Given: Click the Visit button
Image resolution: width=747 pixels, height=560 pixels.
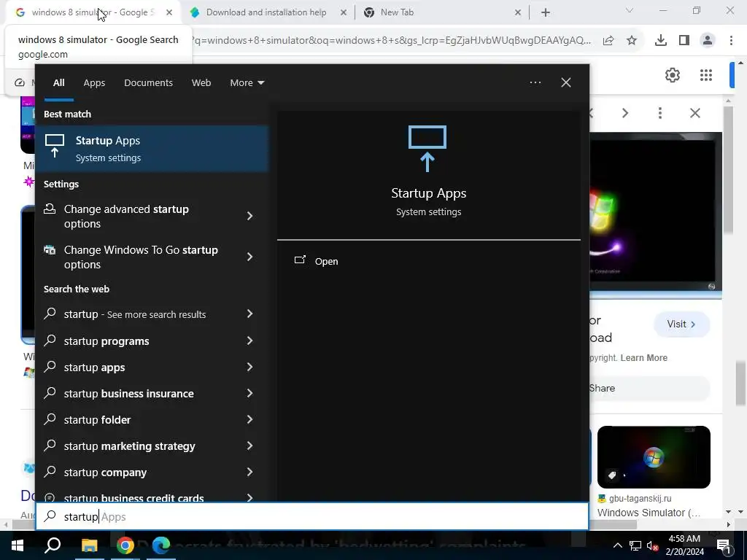Looking at the screenshot, I should pos(681,324).
